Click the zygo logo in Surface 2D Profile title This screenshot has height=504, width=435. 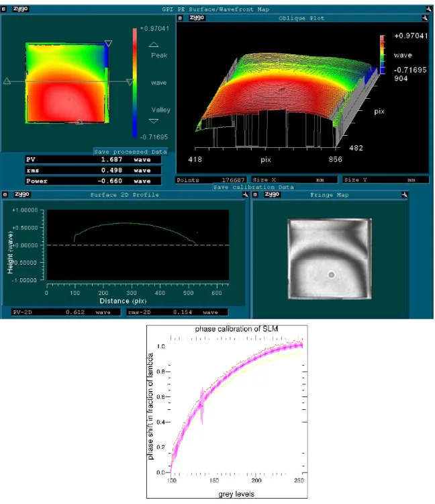click(22, 194)
